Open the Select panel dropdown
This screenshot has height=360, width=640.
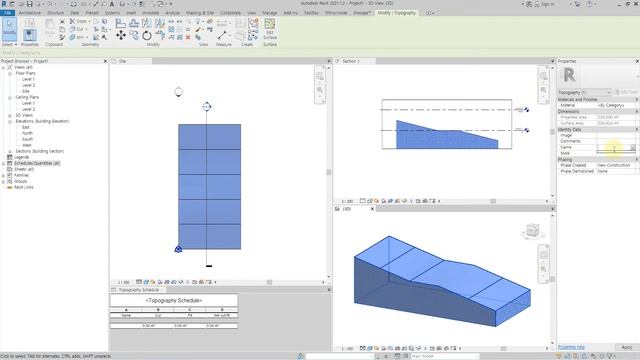(x=10, y=44)
